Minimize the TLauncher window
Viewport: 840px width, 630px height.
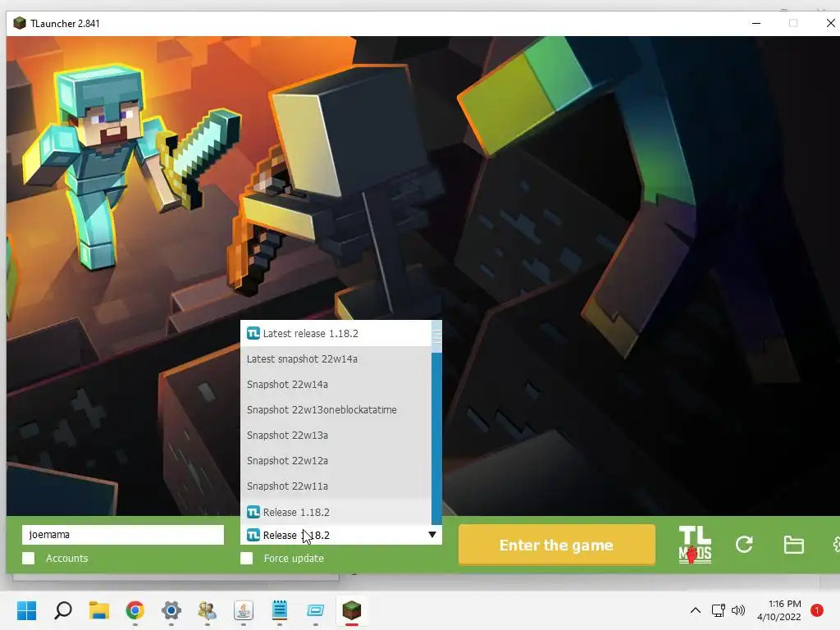(756, 23)
